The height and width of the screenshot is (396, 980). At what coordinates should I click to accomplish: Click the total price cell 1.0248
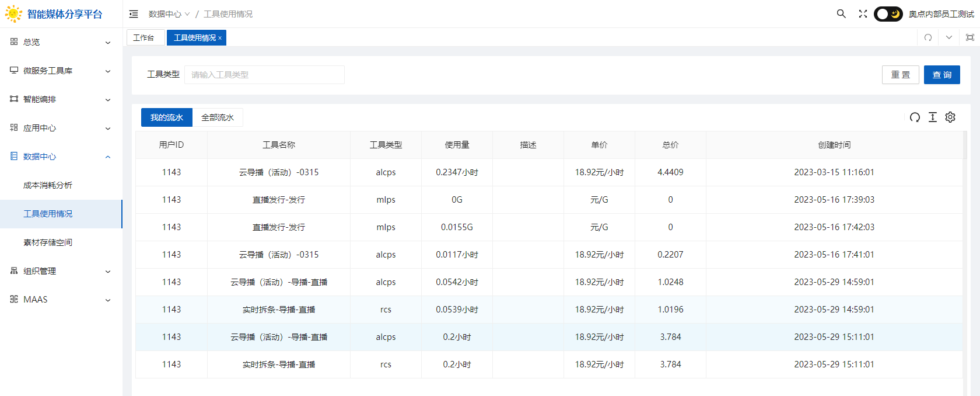(670, 282)
